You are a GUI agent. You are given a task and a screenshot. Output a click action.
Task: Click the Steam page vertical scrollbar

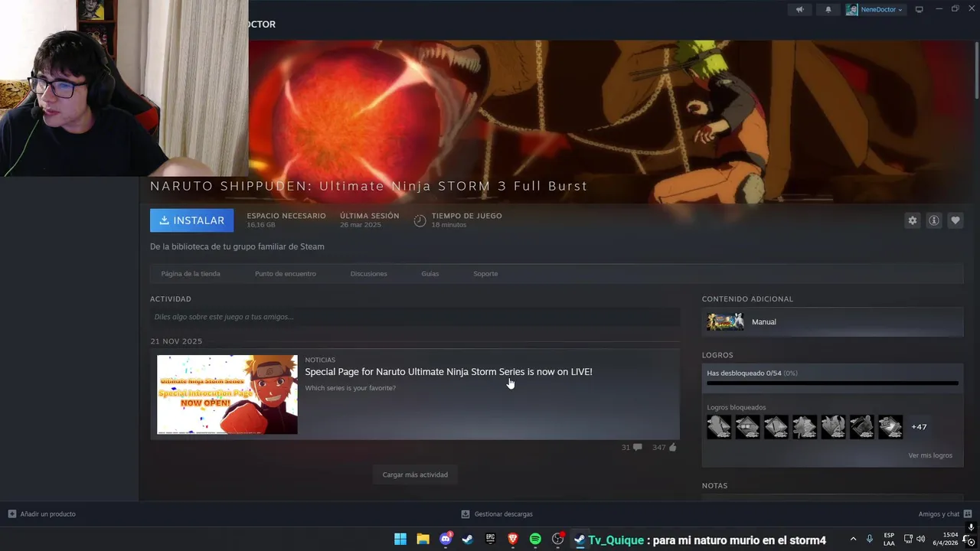(x=976, y=69)
